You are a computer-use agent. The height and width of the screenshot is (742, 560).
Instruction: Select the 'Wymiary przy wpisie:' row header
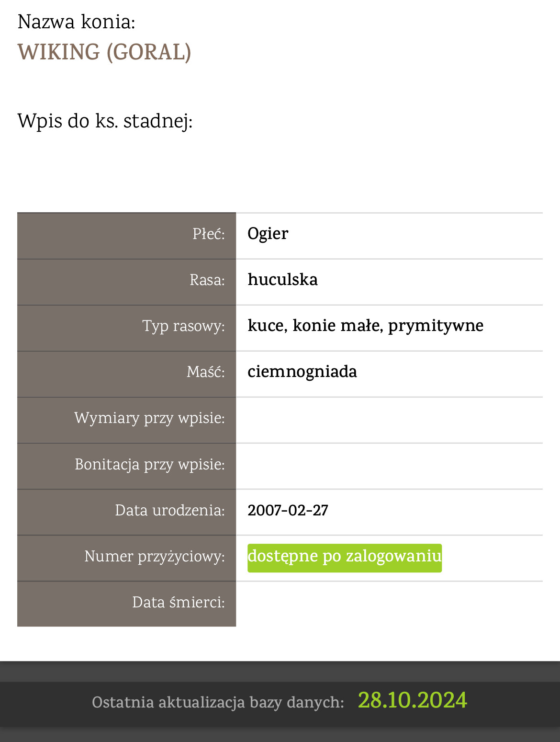click(149, 418)
